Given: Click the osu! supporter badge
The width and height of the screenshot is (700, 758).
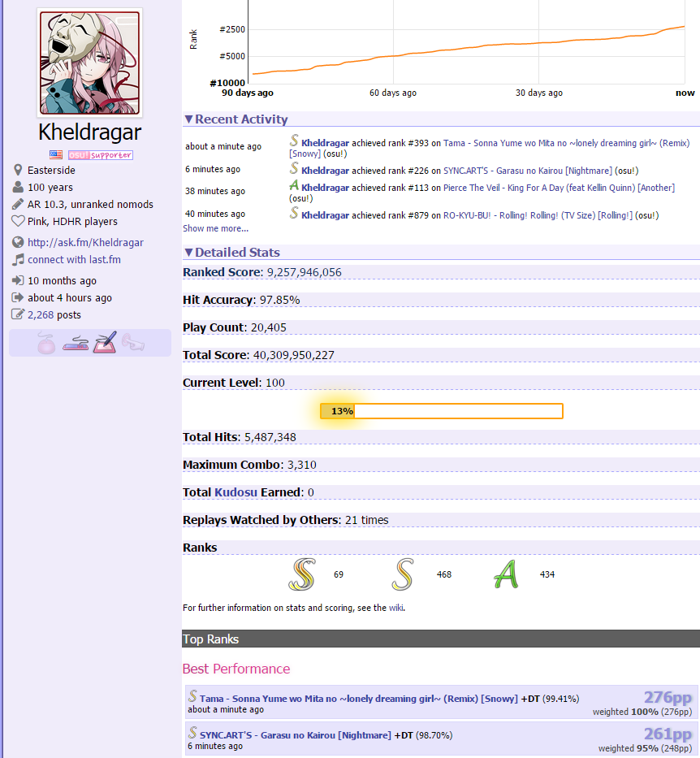Looking at the screenshot, I should [101, 154].
